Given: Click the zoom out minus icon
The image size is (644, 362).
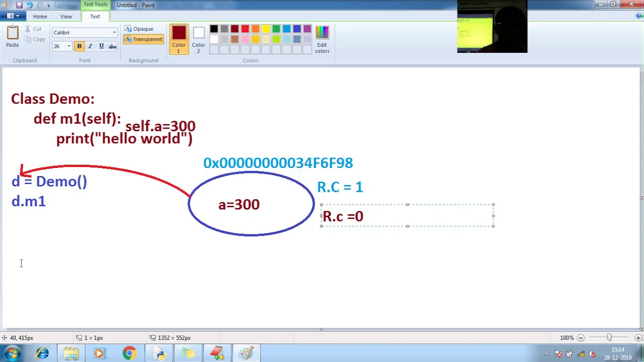Looking at the screenshot, I should 581,338.
